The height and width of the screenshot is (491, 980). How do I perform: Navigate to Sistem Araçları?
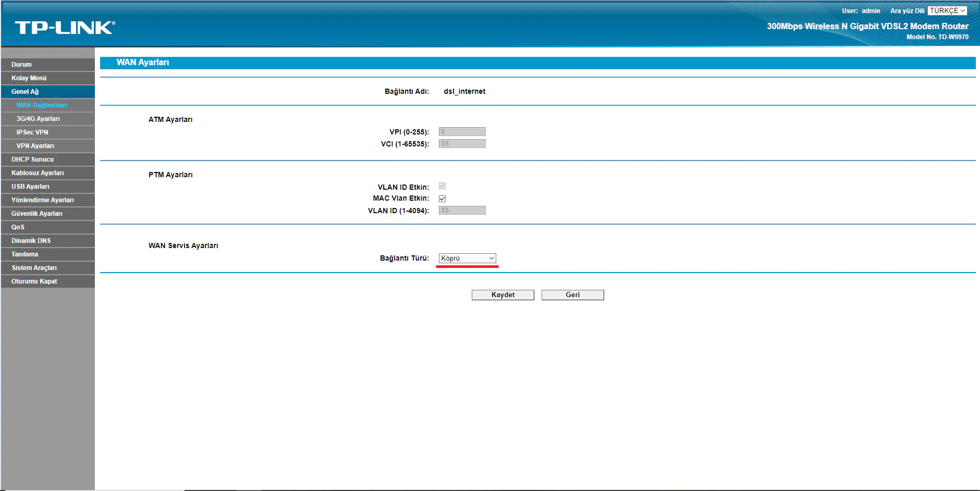click(x=34, y=267)
